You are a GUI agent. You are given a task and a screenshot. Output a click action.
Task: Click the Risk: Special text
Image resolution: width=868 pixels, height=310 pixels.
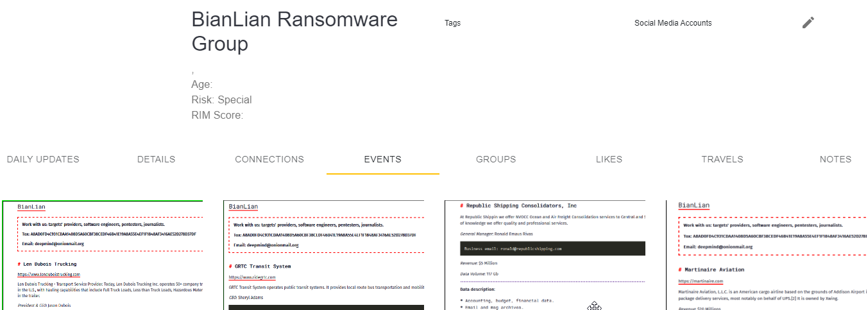(221, 100)
